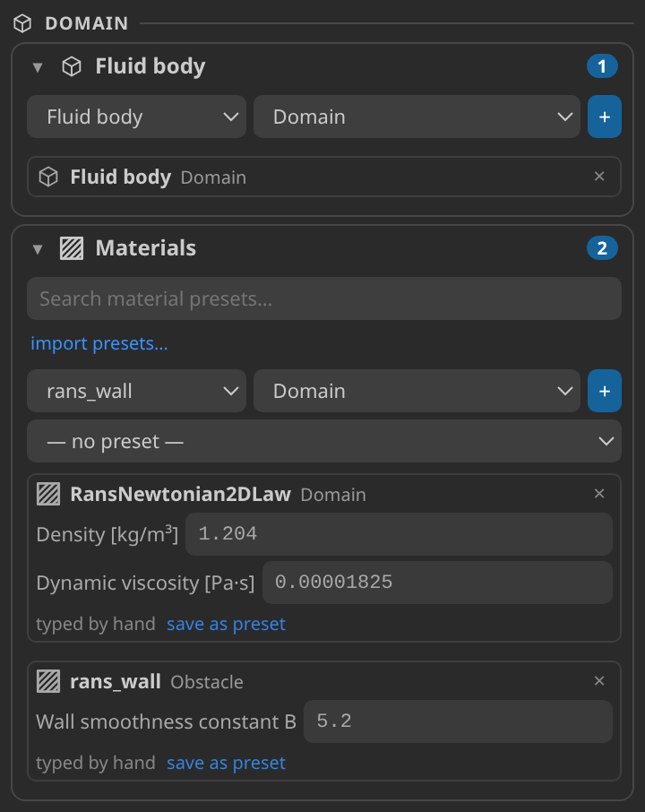Add fluid body with the plus button
This screenshot has height=812, width=645.
click(605, 117)
